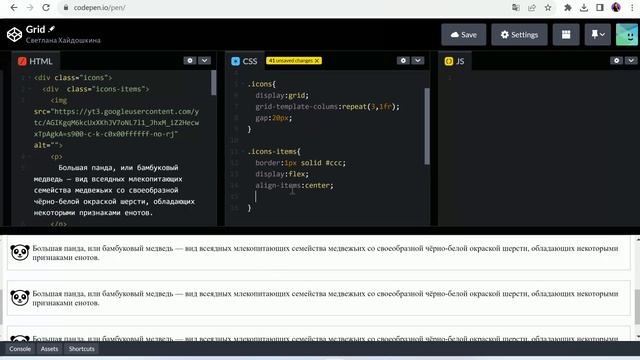Reload the browser page

46,7
